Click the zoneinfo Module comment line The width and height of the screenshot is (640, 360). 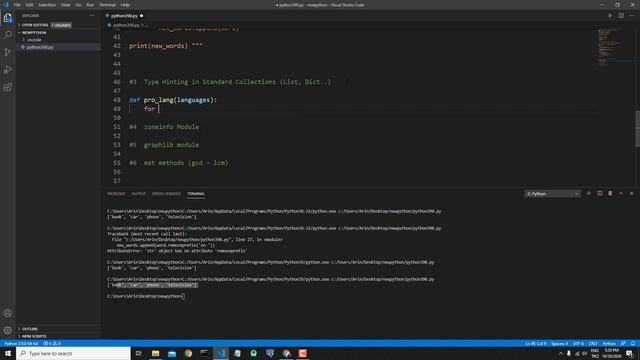[x=164, y=127]
